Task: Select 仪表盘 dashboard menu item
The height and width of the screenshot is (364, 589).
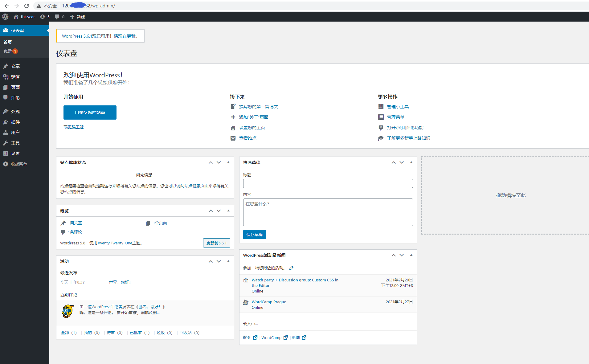Action: pyautogui.click(x=25, y=31)
